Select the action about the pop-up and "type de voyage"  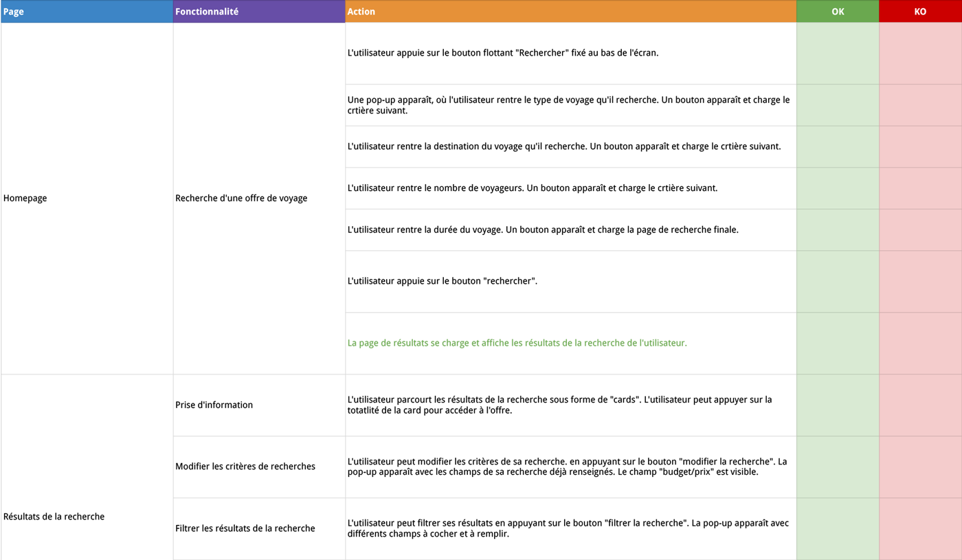571,105
